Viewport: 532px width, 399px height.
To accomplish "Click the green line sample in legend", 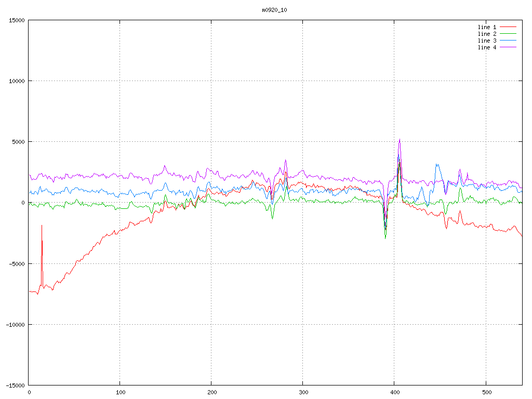I will [x=508, y=34].
